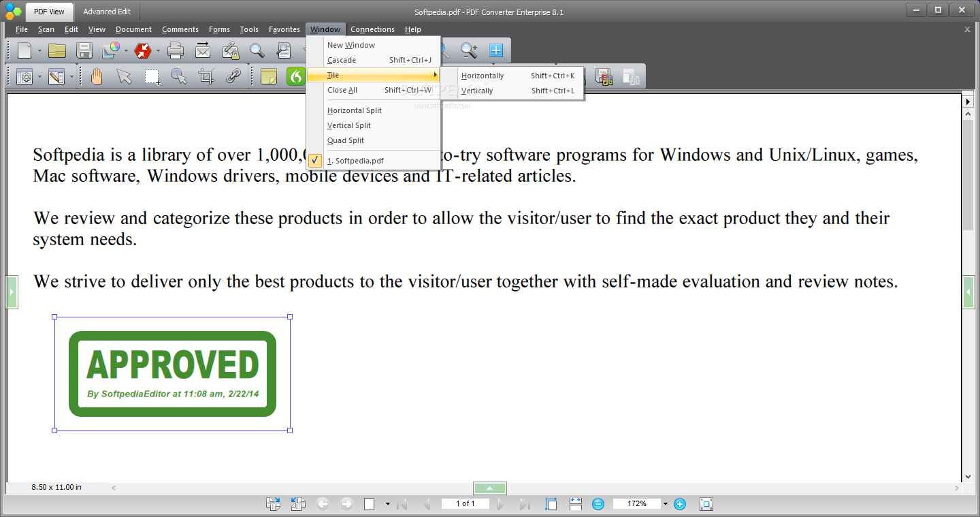980x517 pixels.
Task: Click the fit width icon
Action: tap(576, 504)
